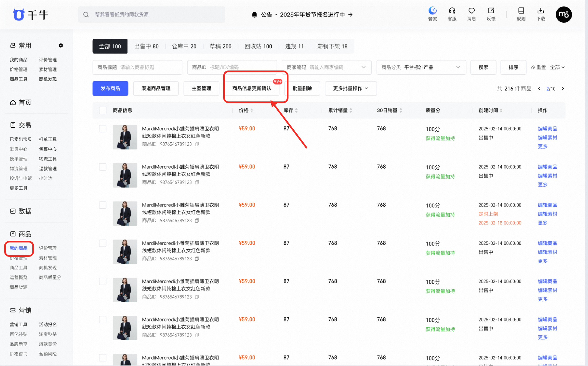Click first product's thumbnail image
Viewport: 588px width, 366px height.
pyautogui.click(x=125, y=137)
